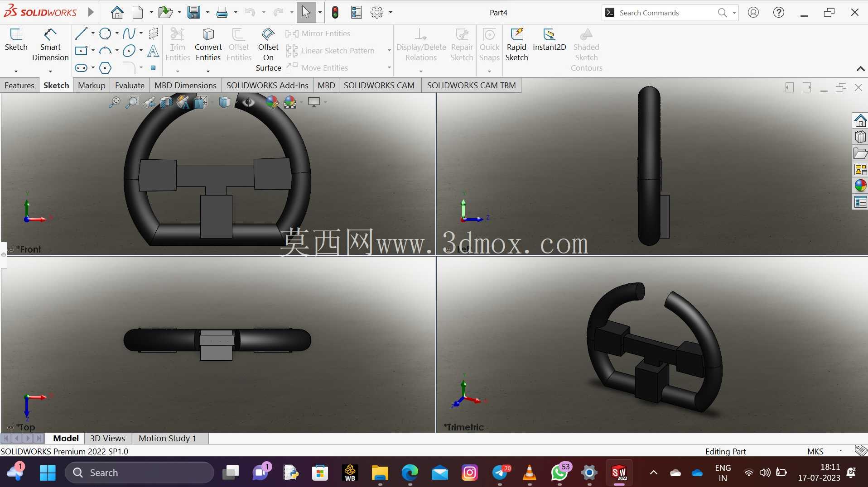The image size is (868, 487).
Task: Click the Zoom to Fit view icon
Action: [114, 102]
